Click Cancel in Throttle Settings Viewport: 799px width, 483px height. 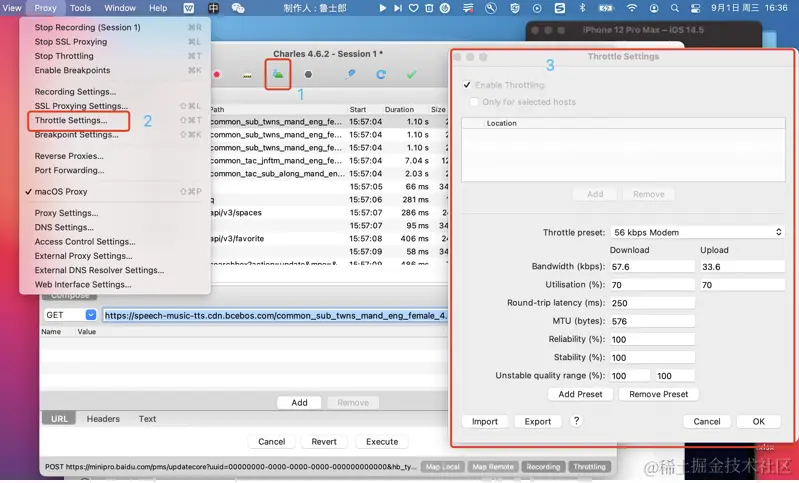[707, 421]
